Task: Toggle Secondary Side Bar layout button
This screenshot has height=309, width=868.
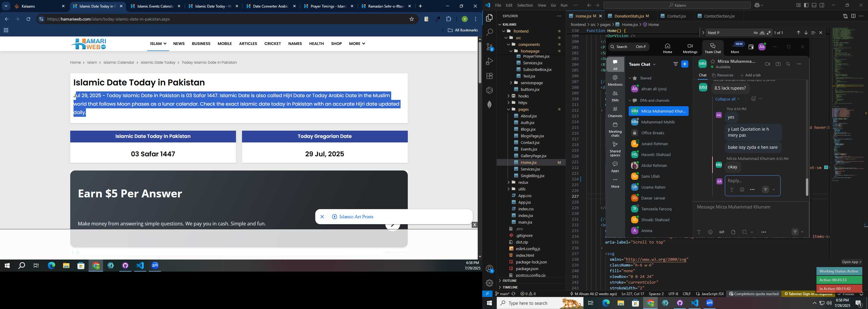Action: coord(822,5)
